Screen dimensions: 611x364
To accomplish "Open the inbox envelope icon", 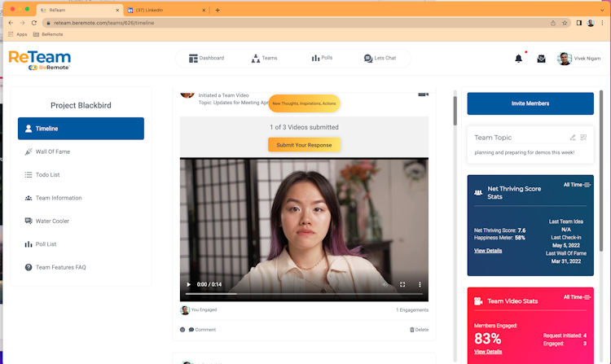I will 541,59.
